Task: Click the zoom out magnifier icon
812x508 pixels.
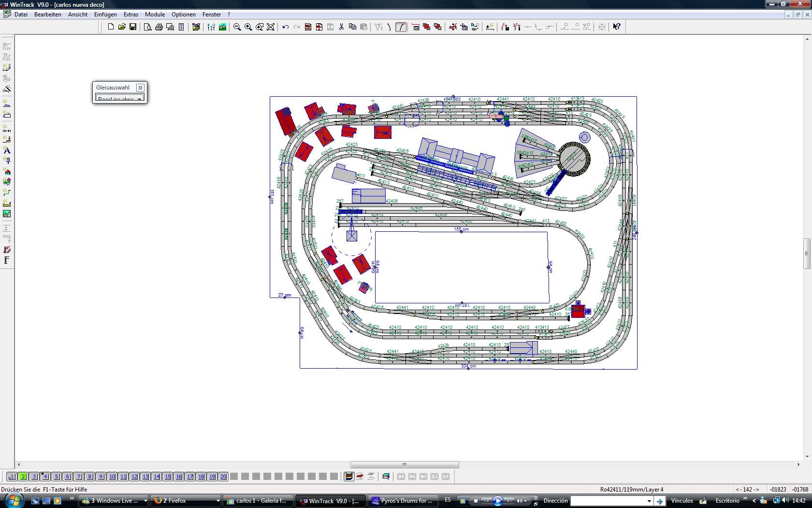Action: point(237,27)
